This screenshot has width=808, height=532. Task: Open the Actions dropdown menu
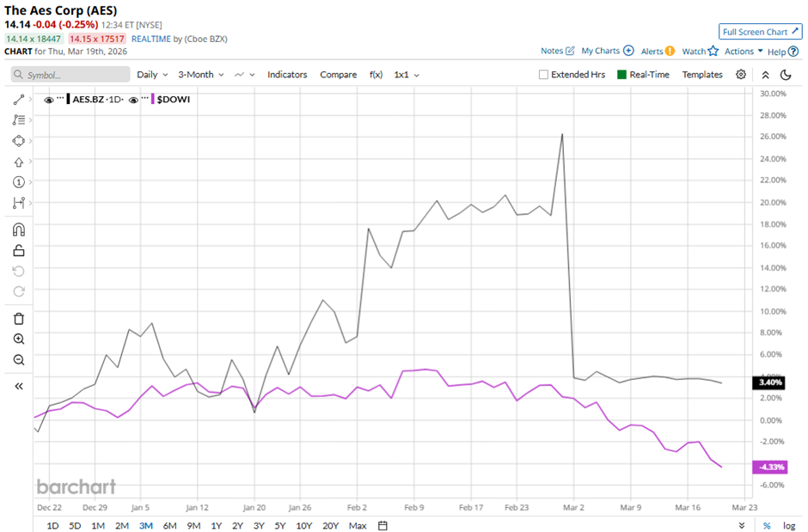pos(744,52)
